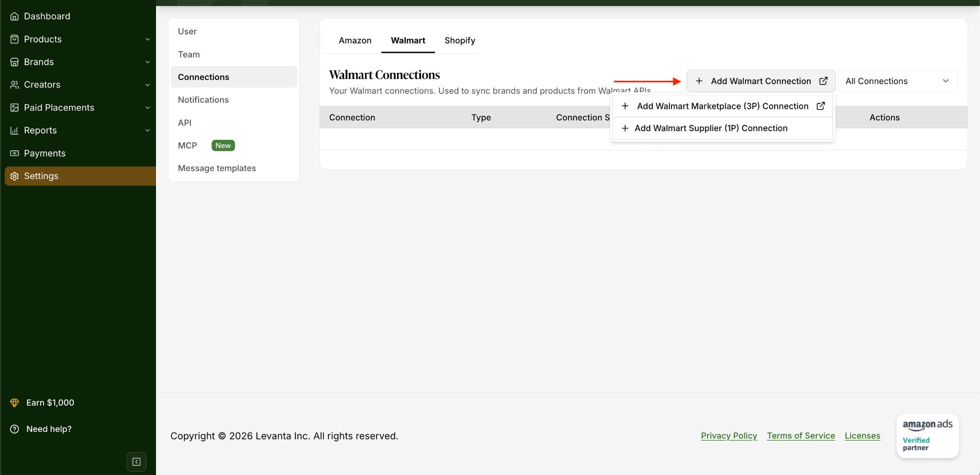Click the Walmart Connections heading
This screenshot has width=980, height=475.
click(x=384, y=75)
